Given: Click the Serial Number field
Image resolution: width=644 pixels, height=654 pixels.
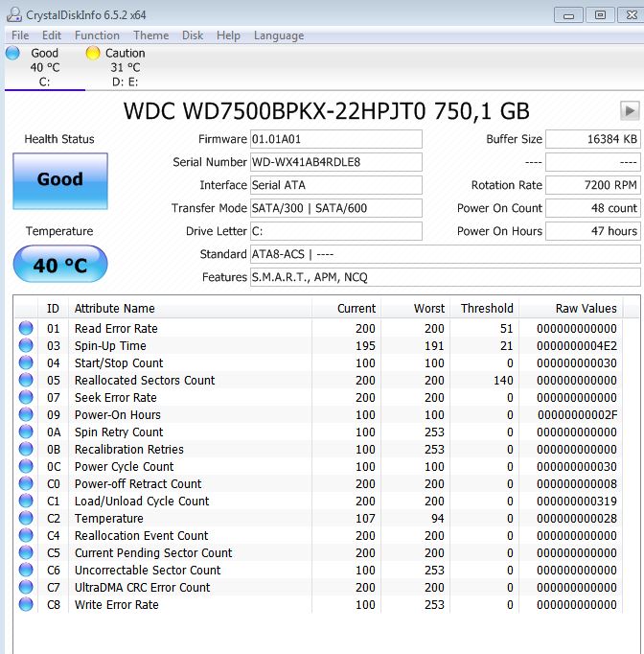Looking at the screenshot, I should coord(335,162).
